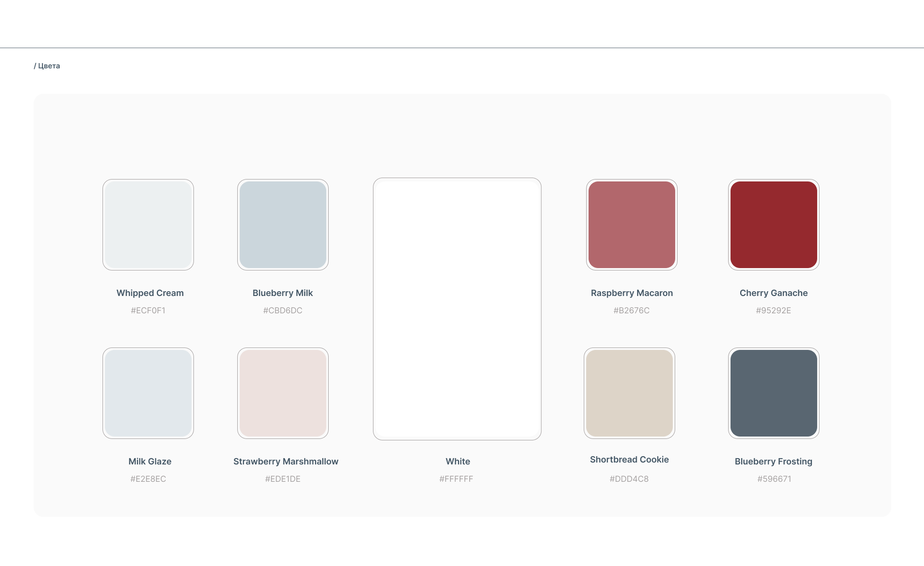
Task: Click the 'Shortbread Cookie' name label
Action: pos(629,460)
